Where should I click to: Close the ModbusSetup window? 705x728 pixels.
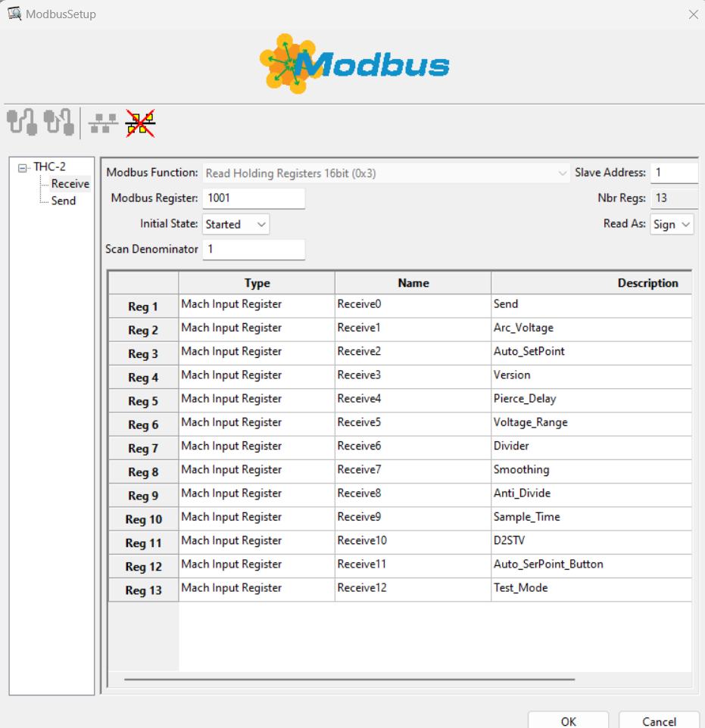coord(693,14)
